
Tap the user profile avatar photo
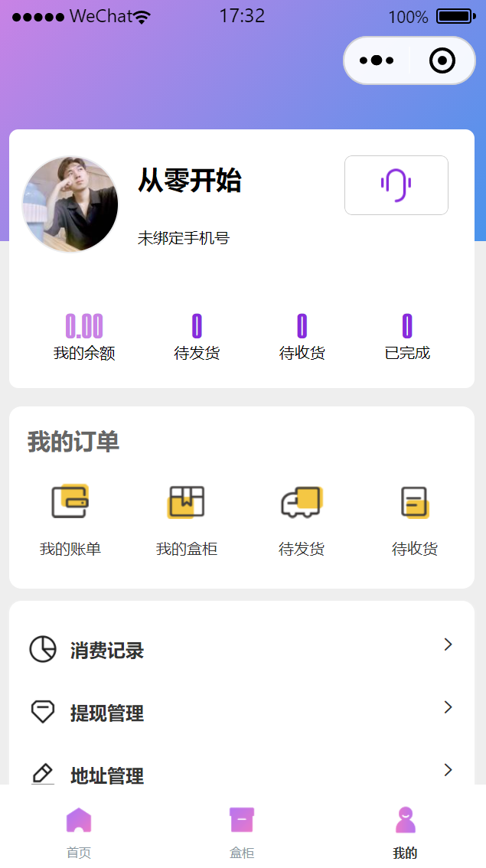70,204
